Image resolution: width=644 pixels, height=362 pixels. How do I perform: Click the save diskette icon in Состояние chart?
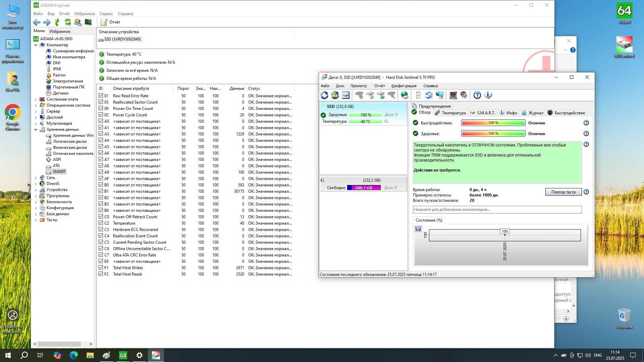pyautogui.click(x=418, y=229)
